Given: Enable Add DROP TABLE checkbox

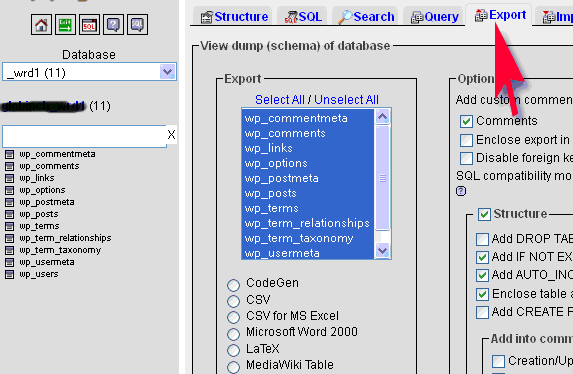Looking at the screenshot, I should click(x=482, y=239).
